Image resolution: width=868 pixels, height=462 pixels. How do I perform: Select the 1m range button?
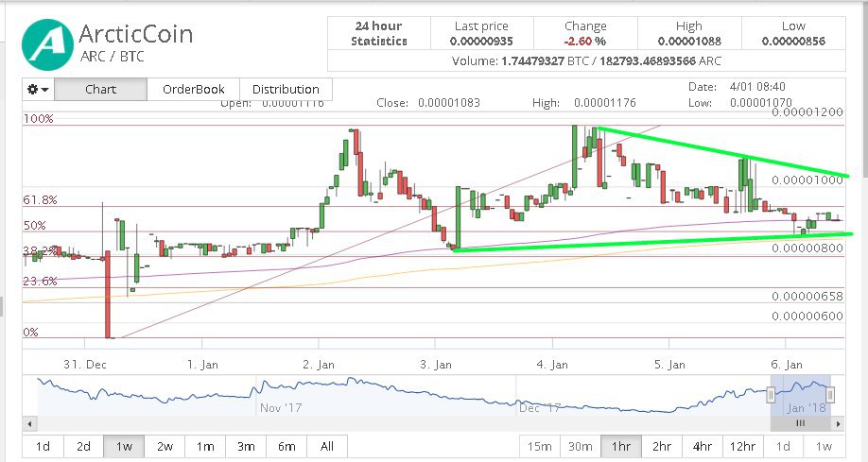coord(205,447)
